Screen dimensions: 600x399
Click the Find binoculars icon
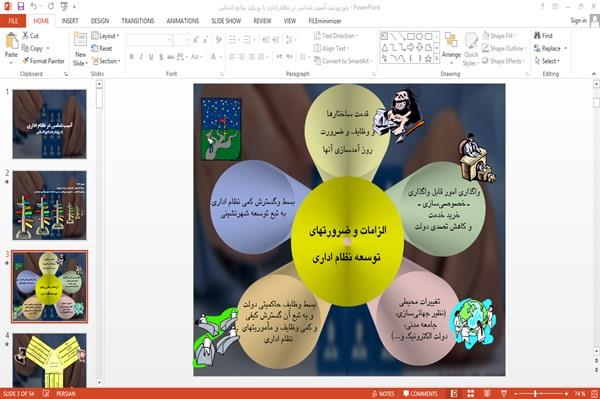(538, 36)
